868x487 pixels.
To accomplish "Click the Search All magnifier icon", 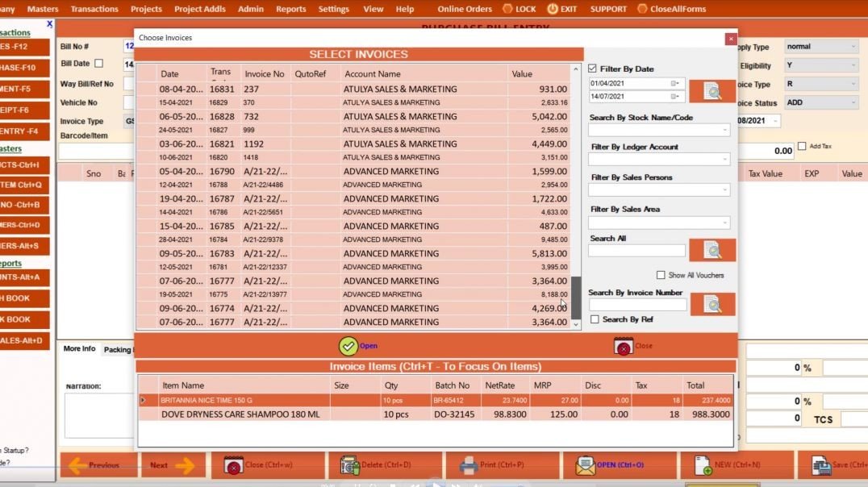I will click(x=712, y=249).
